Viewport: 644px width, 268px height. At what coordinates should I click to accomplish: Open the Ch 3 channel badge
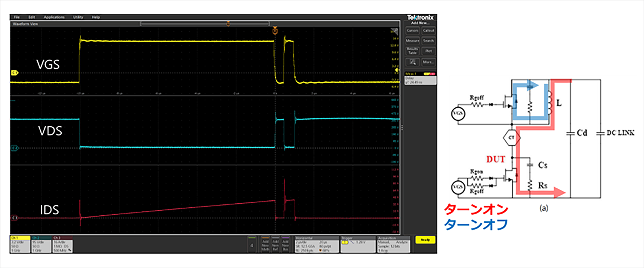pyautogui.click(x=63, y=244)
